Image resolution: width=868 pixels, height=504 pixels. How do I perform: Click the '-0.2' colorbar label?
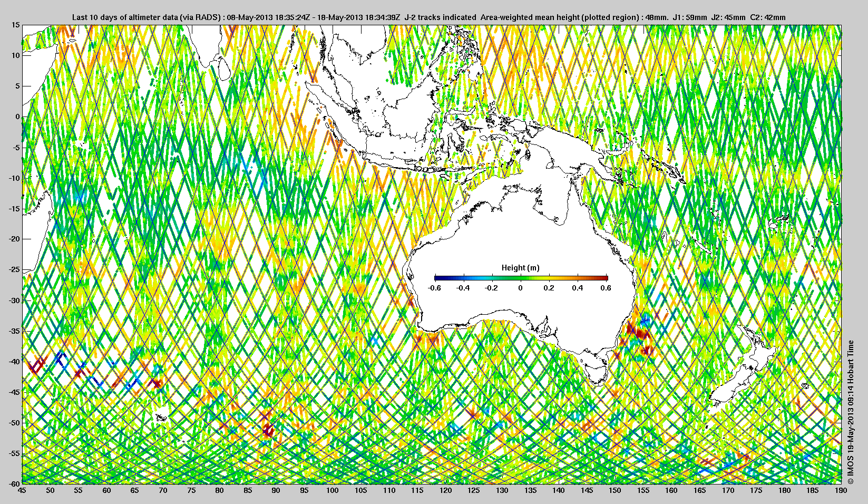(x=492, y=288)
